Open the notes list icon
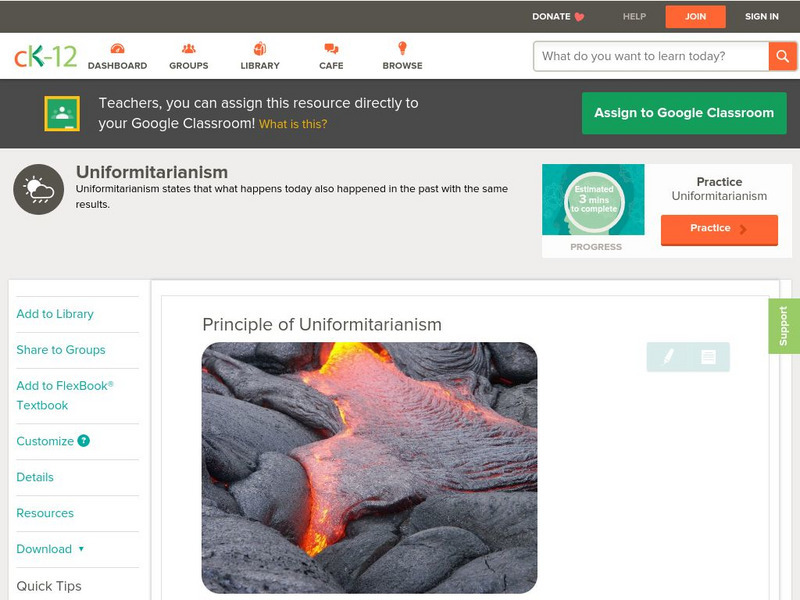 pos(708,357)
